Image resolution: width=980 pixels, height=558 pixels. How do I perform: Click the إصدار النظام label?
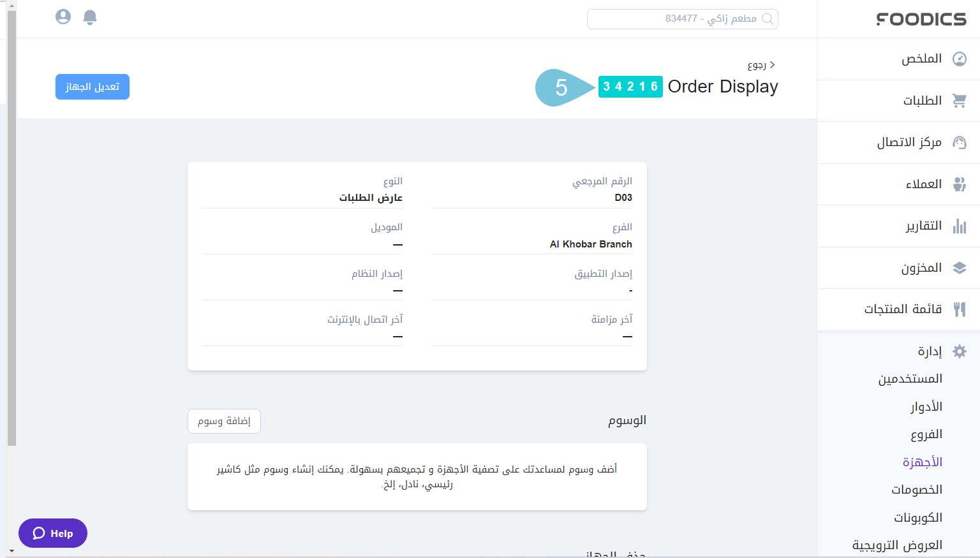coord(377,274)
